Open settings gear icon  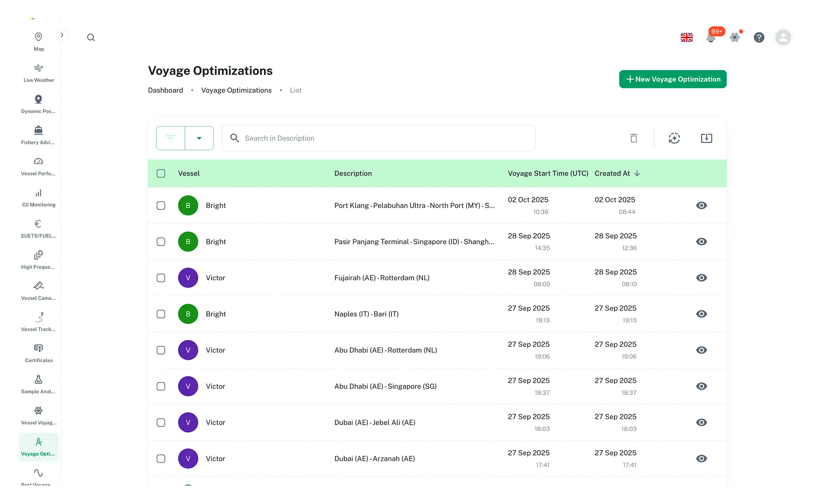[735, 38]
